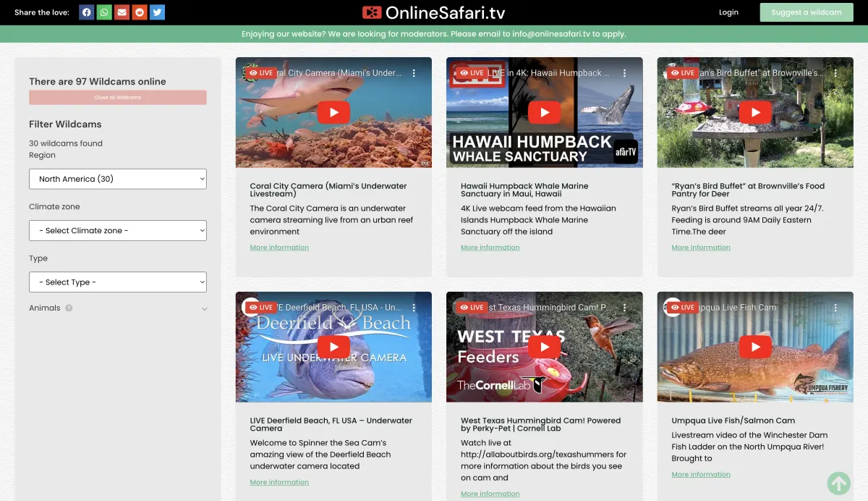The width and height of the screenshot is (868, 501).
Task: Open Deerfield Beach video options menu
Action: (414, 308)
